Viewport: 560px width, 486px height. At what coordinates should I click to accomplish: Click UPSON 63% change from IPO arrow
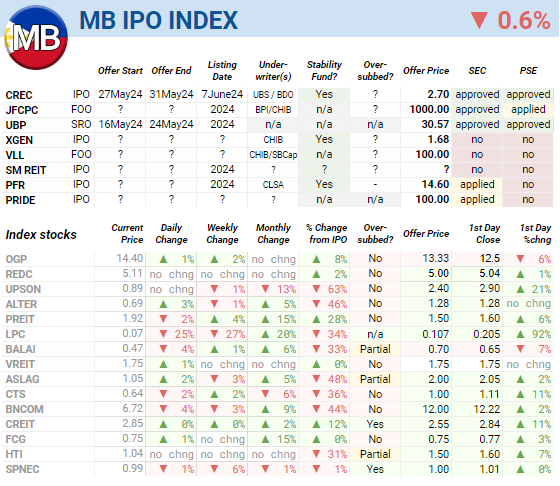coord(316,289)
